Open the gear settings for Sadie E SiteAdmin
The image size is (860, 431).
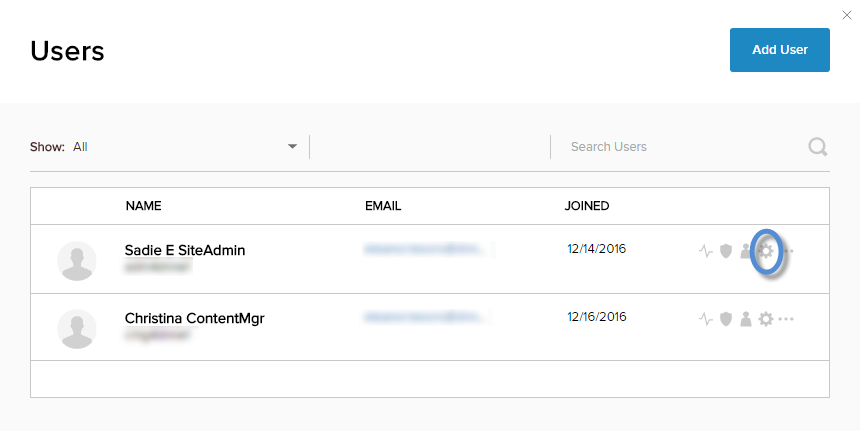(766, 251)
